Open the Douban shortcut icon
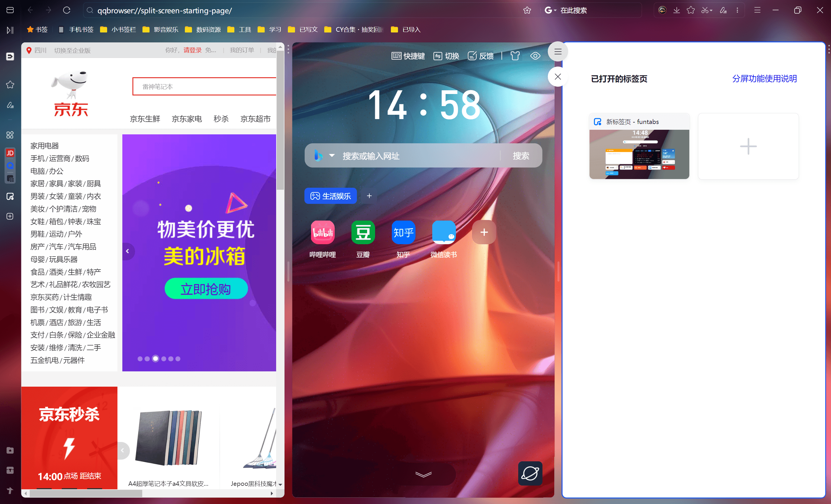This screenshot has height=504, width=831. (363, 232)
